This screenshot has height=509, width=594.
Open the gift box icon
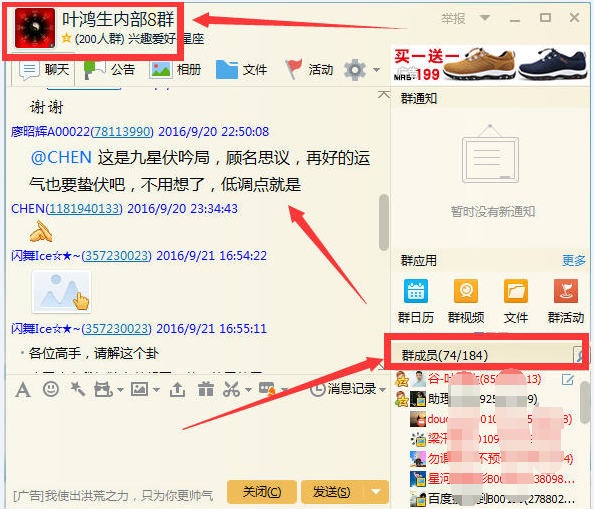(206, 389)
